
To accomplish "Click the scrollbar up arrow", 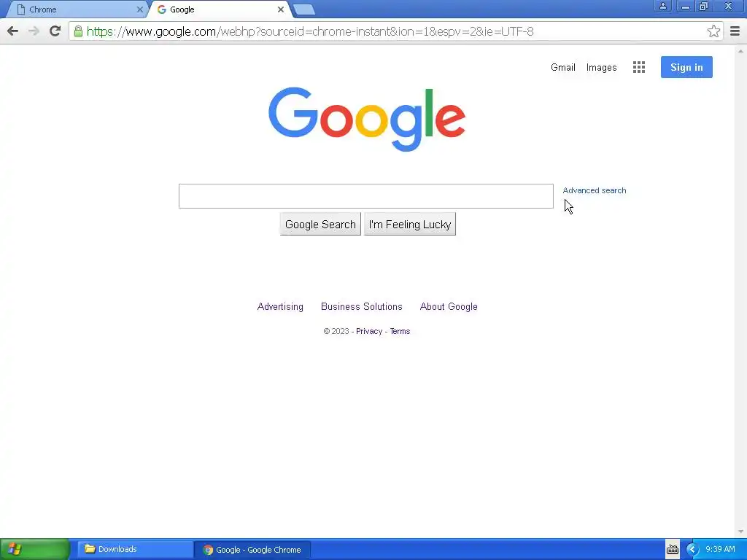I will tap(740, 50).
